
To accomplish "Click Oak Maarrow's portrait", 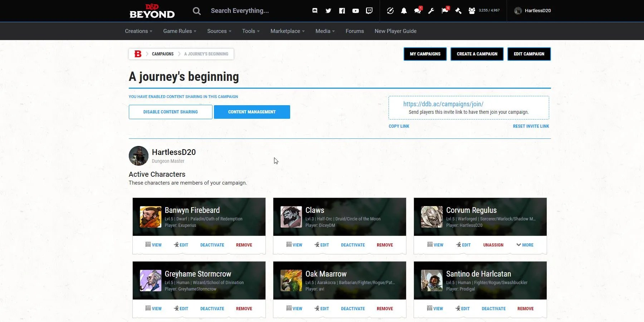I will pos(291,280).
